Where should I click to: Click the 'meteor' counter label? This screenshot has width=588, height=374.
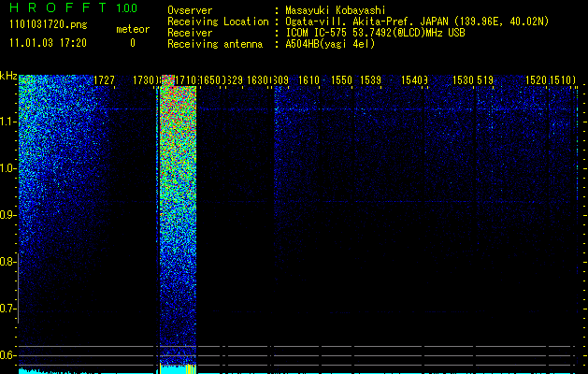(133, 29)
